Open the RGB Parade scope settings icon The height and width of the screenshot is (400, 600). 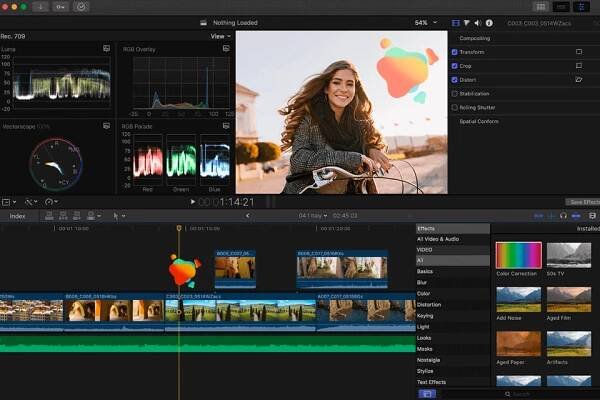(x=226, y=126)
